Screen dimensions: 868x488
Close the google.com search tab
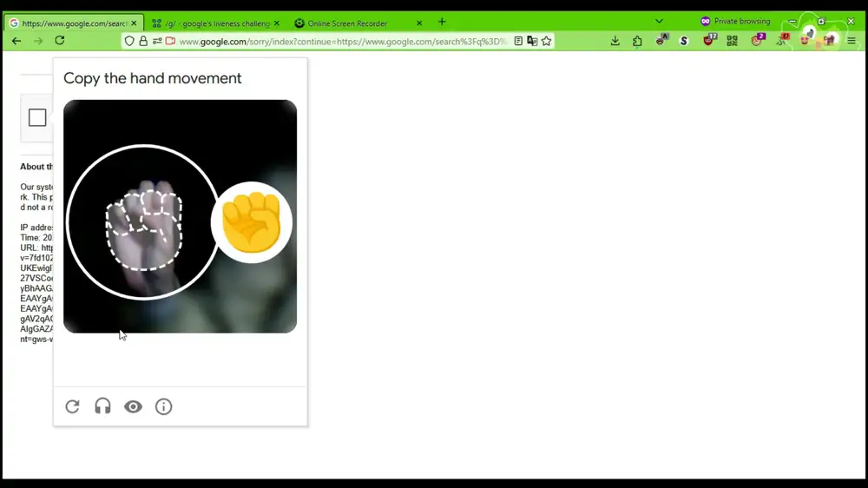click(x=134, y=23)
